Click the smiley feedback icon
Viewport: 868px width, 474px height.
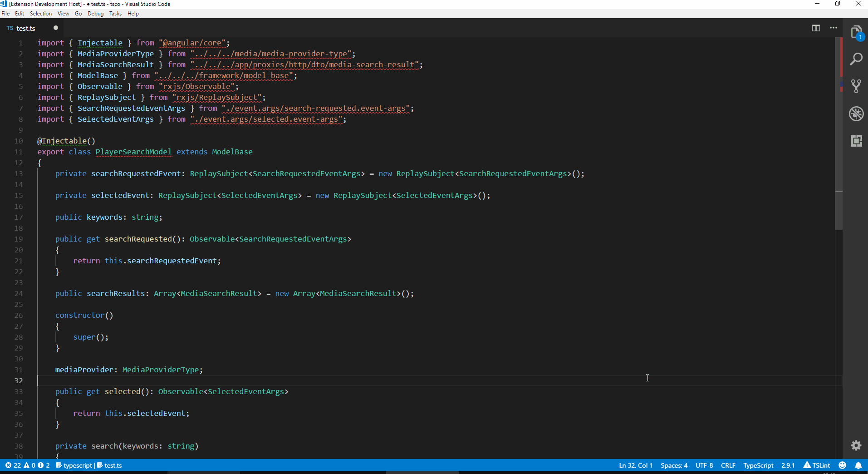(843, 465)
